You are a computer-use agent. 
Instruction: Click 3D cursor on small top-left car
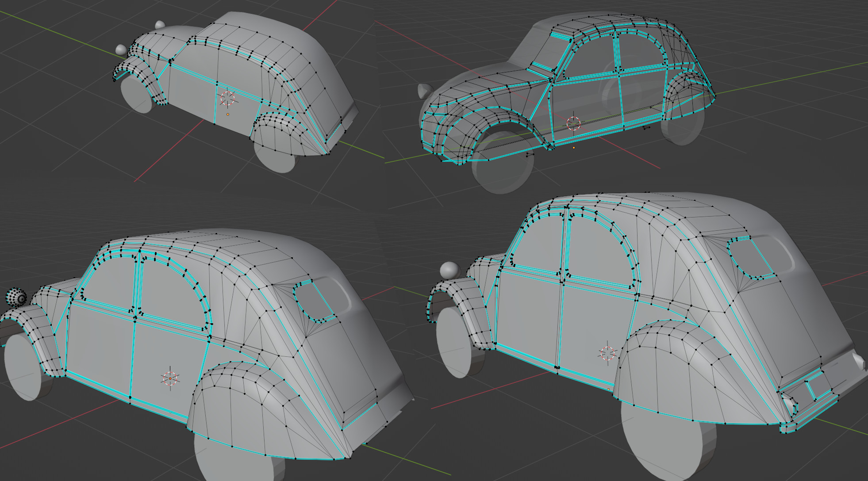pyautogui.click(x=227, y=99)
